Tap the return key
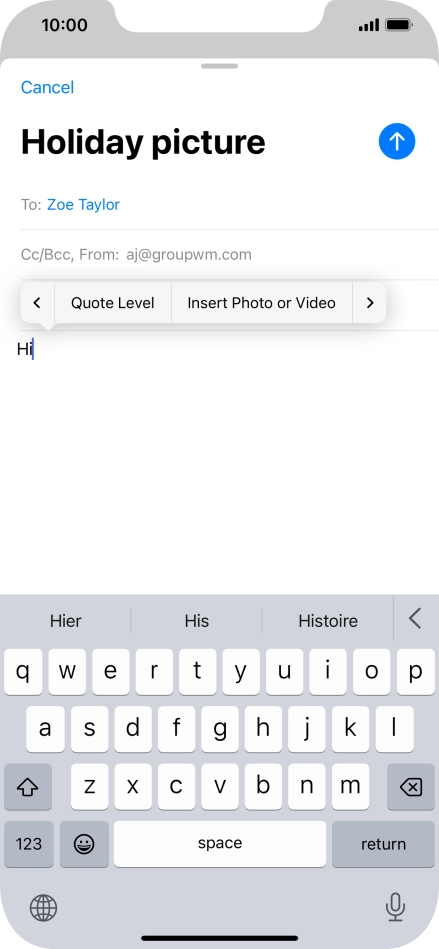The image size is (439, 949). 383,844
